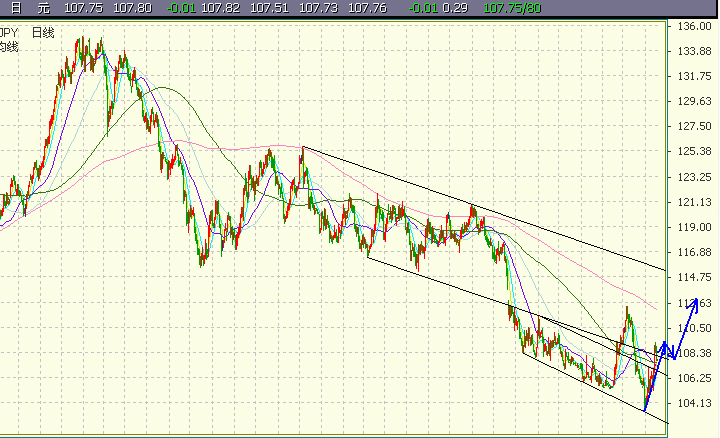Select the 121.13 price axis label
The image size is (720, 438).
tap(694, 202)
